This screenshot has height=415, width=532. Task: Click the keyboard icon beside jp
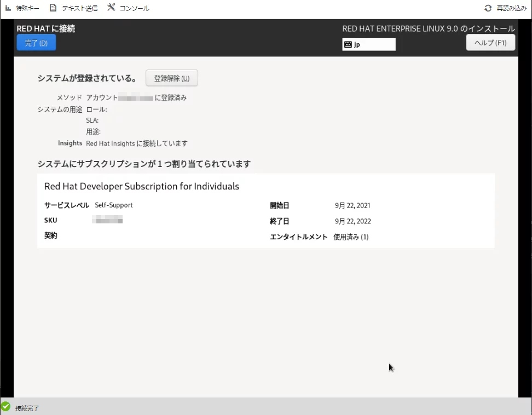tap(348, 44)
